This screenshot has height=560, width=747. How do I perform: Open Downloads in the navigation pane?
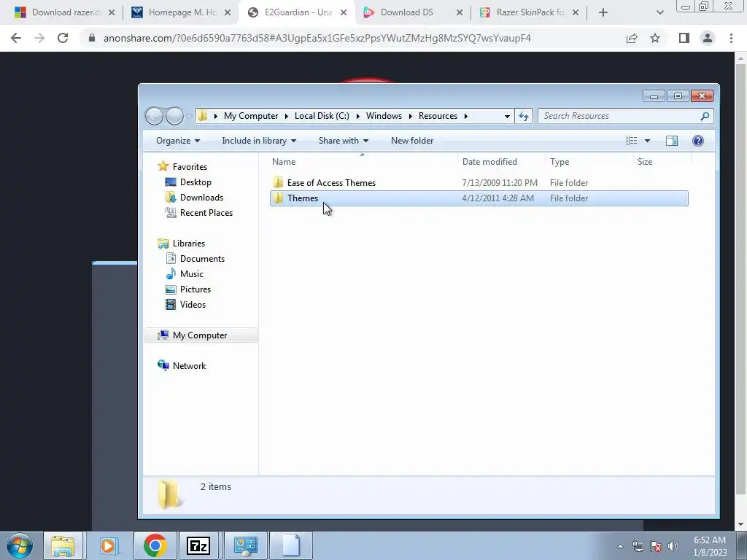point(201,197)
